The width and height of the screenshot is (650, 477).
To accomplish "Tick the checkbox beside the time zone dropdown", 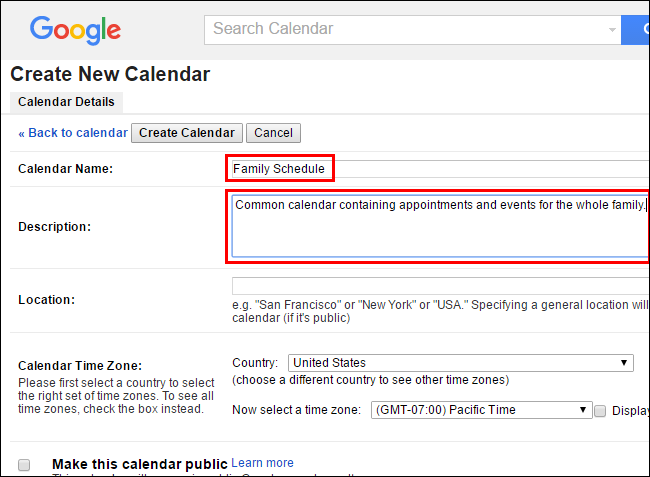I will 600,410.
